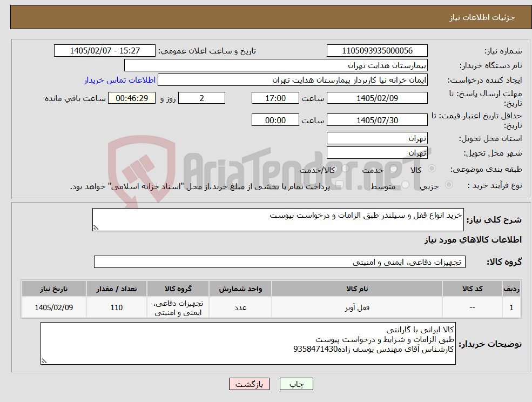
Task: Click response deadline time field 17:00
Action: point(275,98)
